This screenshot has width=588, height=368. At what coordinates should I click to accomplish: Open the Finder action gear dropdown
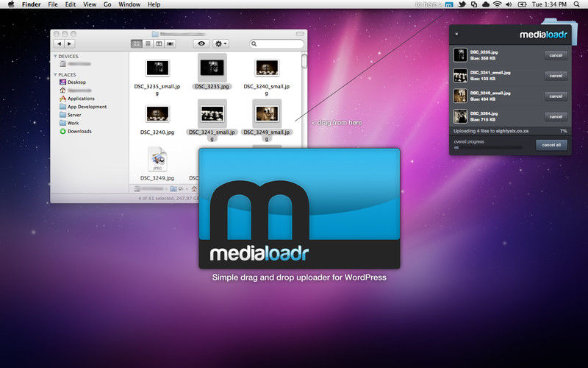coord(220,43)
